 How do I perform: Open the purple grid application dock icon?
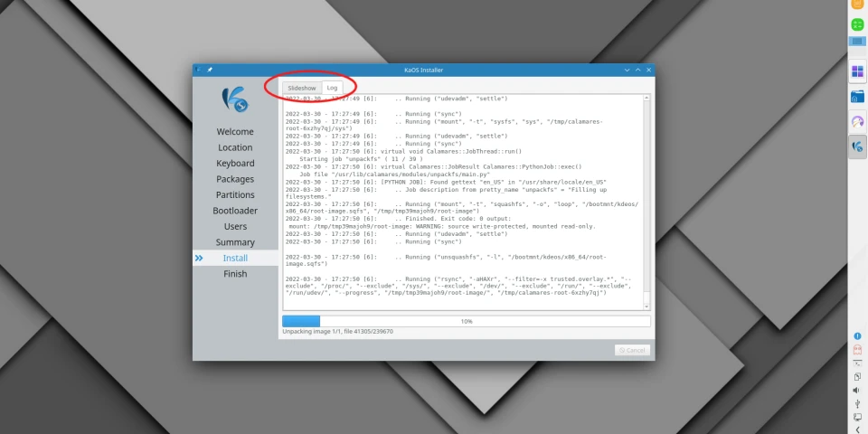click(x=857, y=71)
